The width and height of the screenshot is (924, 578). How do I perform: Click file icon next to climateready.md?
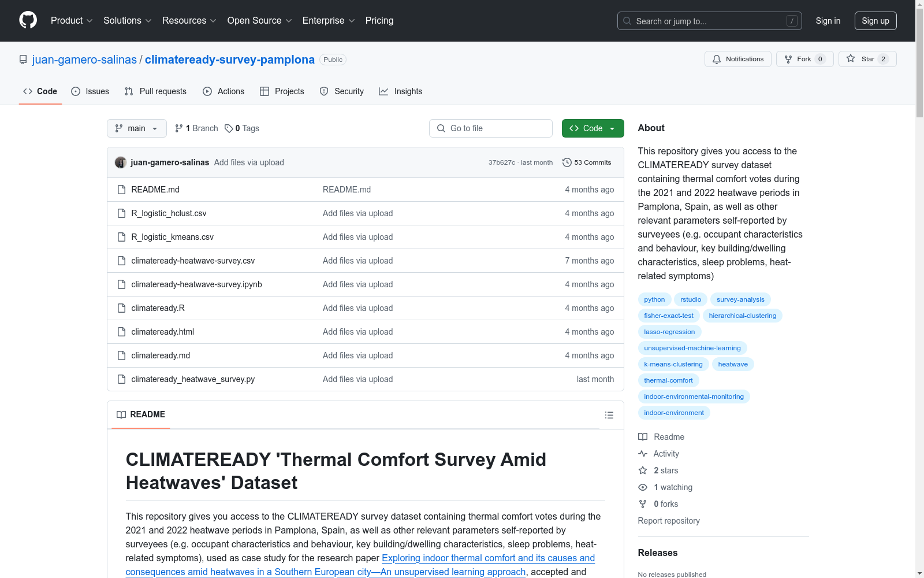121,355
